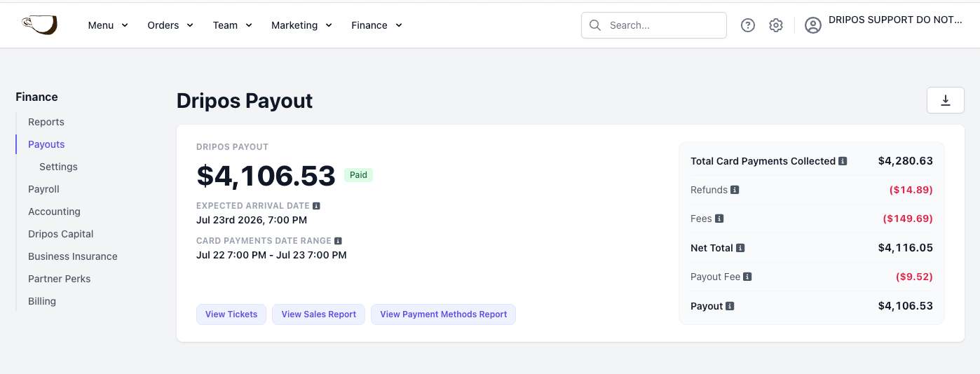The width and height of the screenshot is (980, 374).
Task: Click info icon beside Card Payments Date Range
Action: click(338, 241)
